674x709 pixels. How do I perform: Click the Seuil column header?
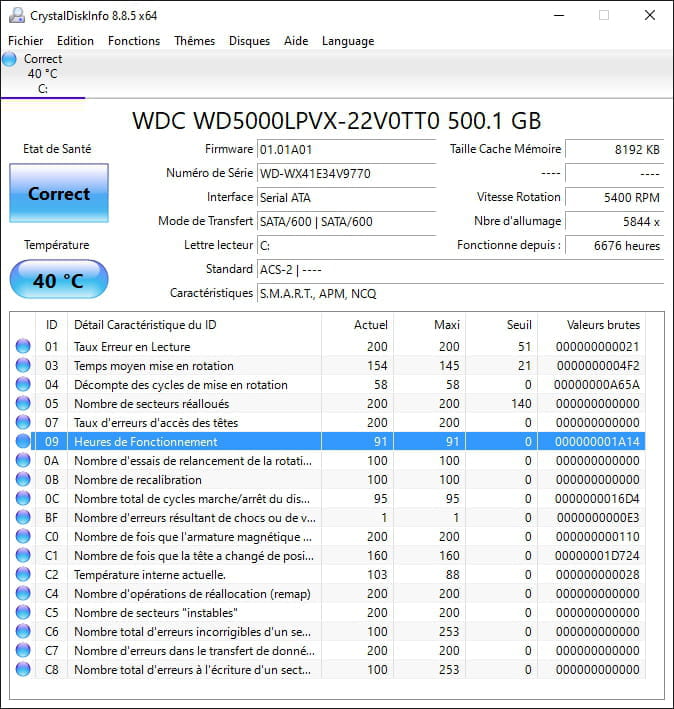tap(501, 325)
